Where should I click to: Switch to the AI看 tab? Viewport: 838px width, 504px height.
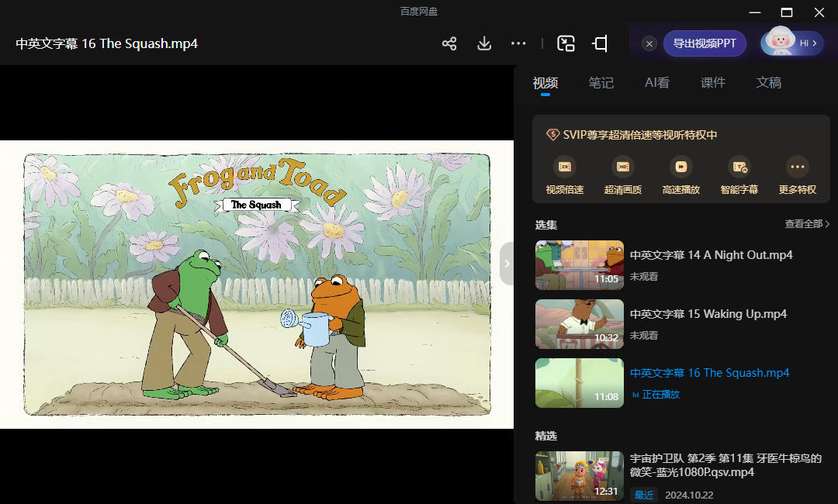(x=657, y=83)
